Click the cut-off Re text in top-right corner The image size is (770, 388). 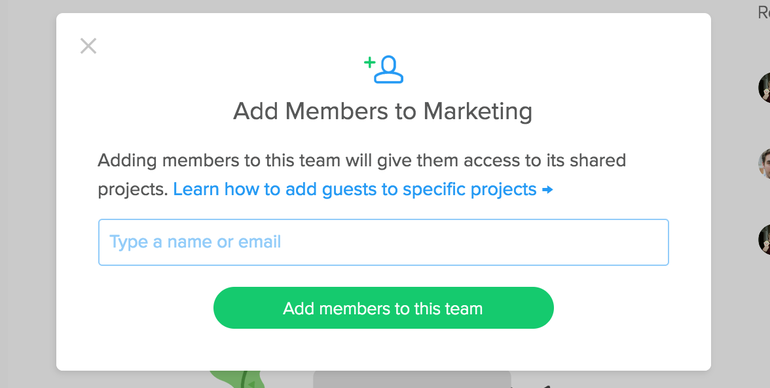click(x=764, y=12)
